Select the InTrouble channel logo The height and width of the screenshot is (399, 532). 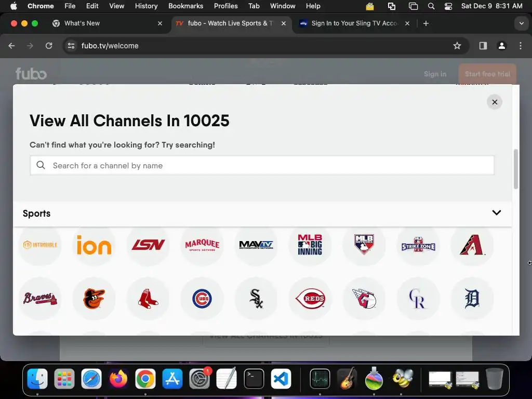pyautogui.click(x=40, y=245)
